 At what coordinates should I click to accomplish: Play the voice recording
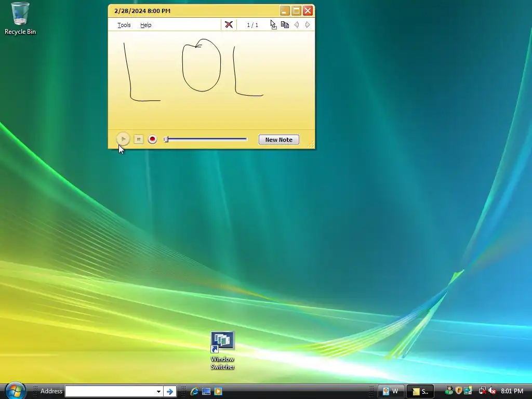(x=123, y=139)
